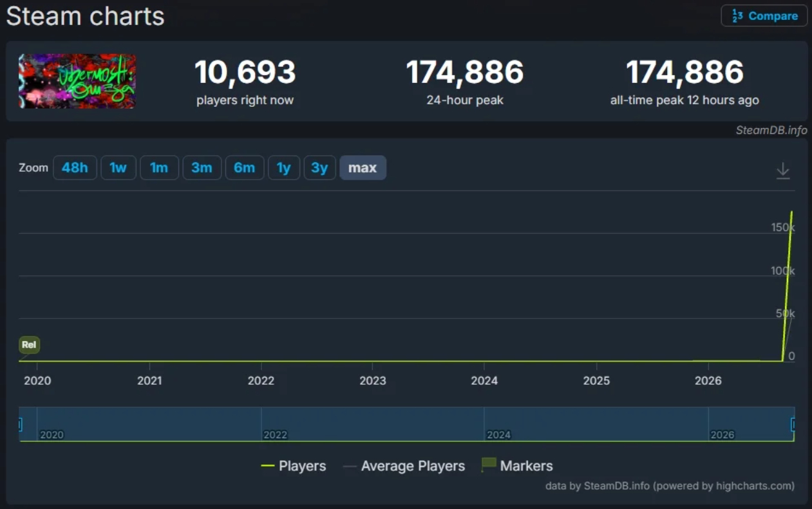Click the 10,693 players right now value

tap(245, 72)
